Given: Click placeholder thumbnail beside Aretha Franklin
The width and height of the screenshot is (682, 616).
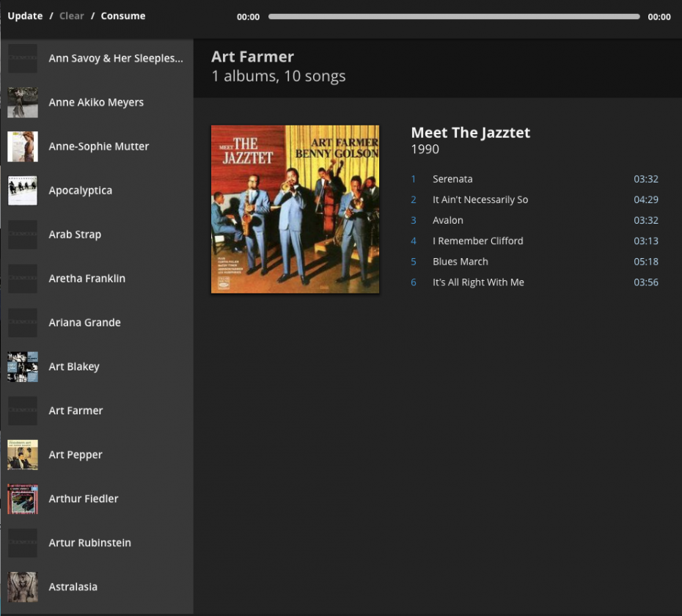Looking at the screenshot, I should pyautogui.click(x=23, y=279).
